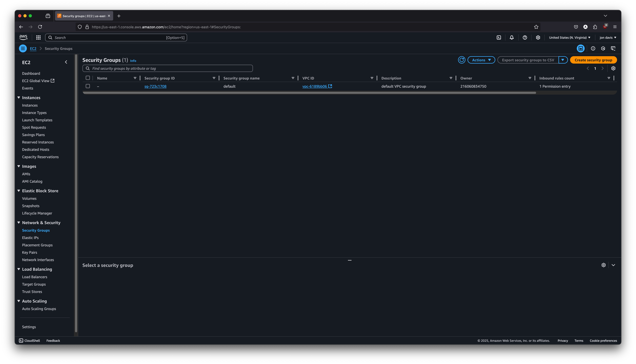Screen dimensions: 636x364
Task: Collapse the EC2 sidebar with left chevron
Action: tap(66, 62)
